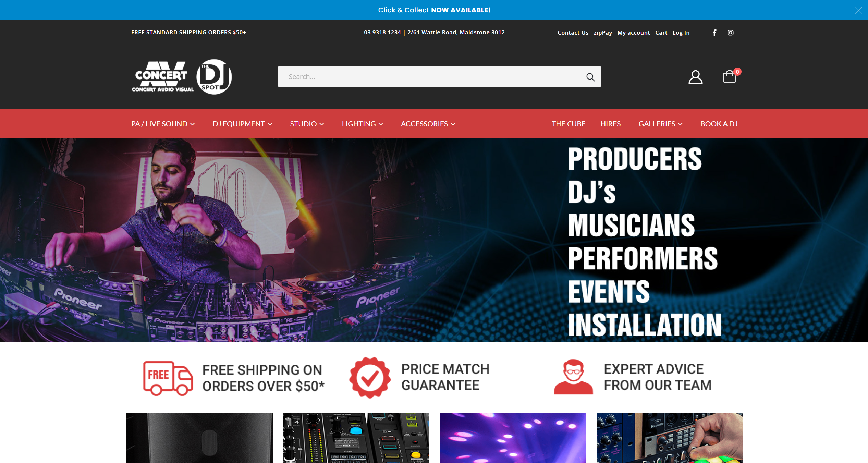Expand the Lighting dropdown menu
This screenshot has width=868, height=463.
point(362,124)
